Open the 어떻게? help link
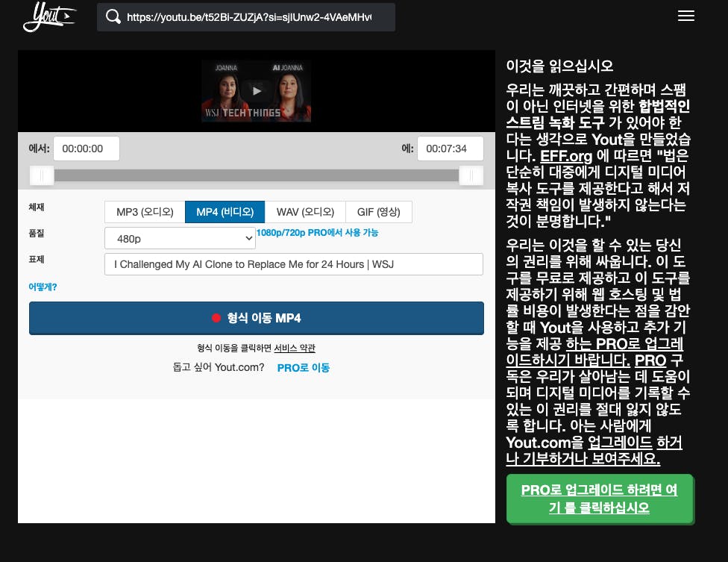Screen dimensions: 728x562 43,287
